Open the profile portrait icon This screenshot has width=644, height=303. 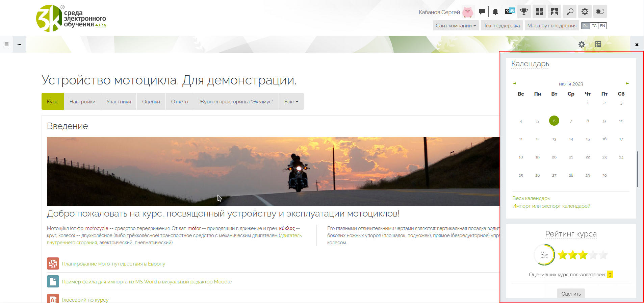[x=555, y=12]
